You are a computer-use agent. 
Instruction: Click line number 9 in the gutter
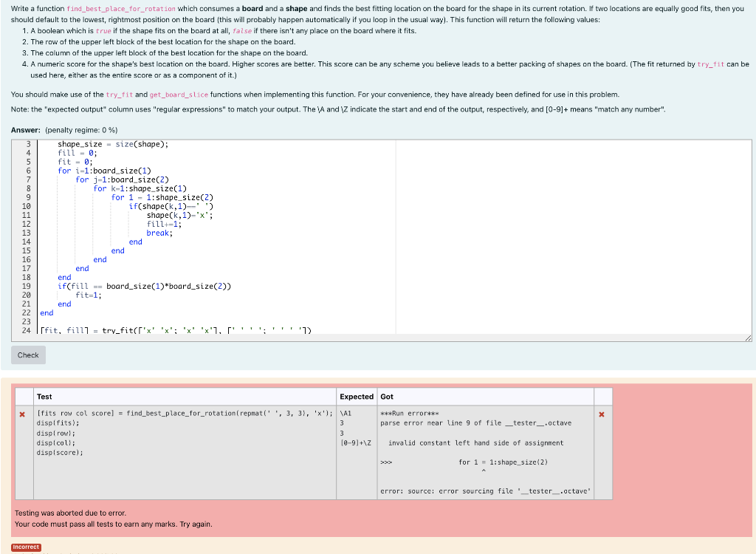[27, 196]
